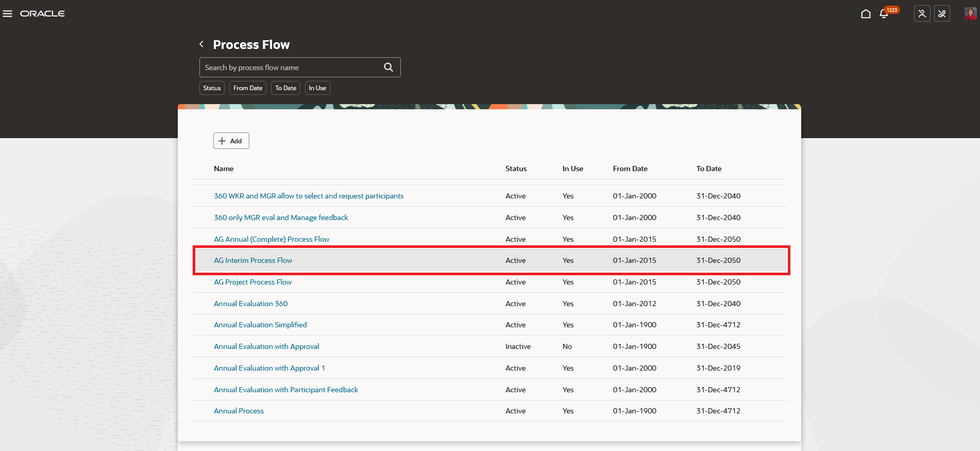Click the Process Flow page title
The image size is (980, 451).
coord(251,45)
